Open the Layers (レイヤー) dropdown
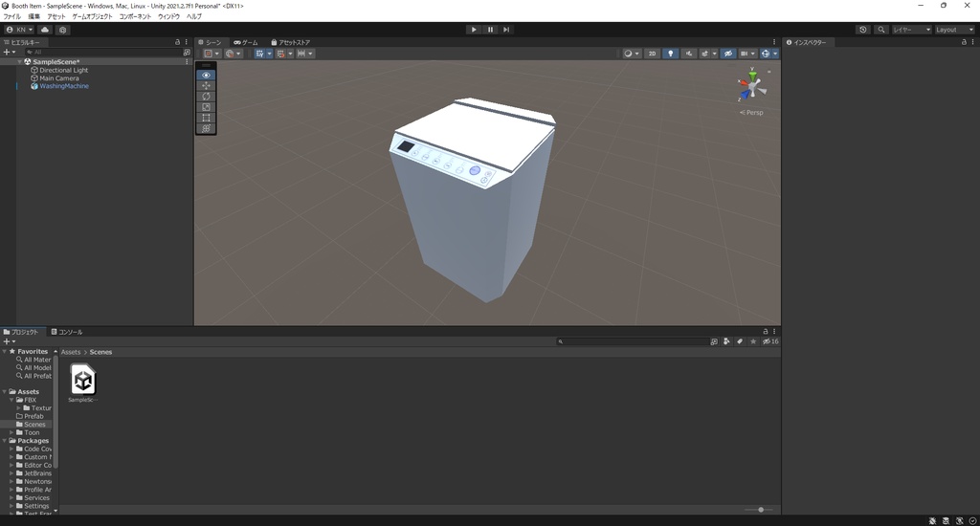 [912, 30]
